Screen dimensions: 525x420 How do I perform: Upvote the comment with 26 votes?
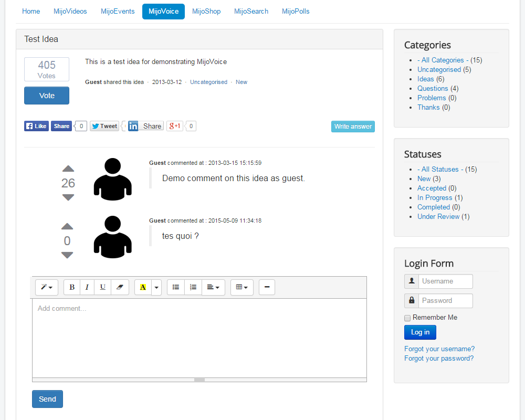68,169
